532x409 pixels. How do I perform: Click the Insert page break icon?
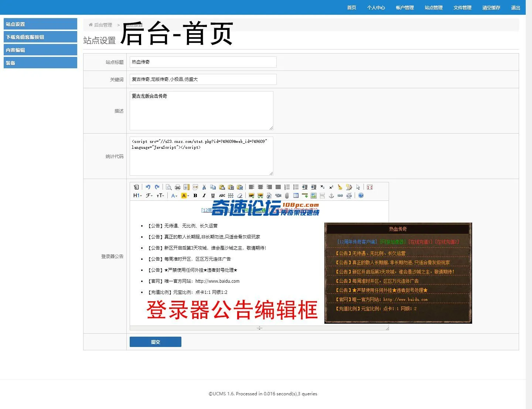(323, 196)
